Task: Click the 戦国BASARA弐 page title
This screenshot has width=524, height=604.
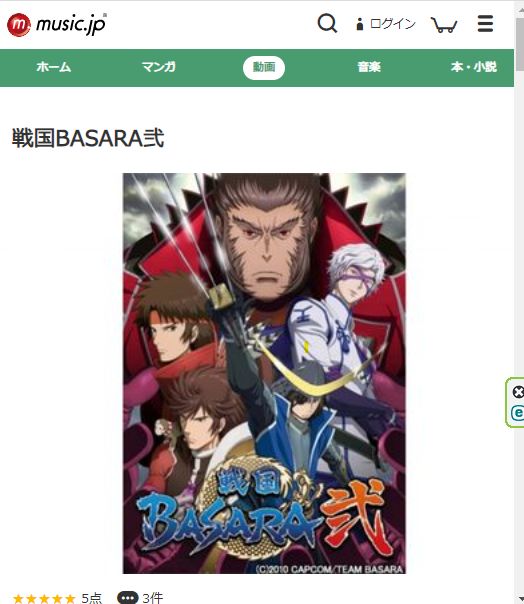Action: click(x=88, y=138)
